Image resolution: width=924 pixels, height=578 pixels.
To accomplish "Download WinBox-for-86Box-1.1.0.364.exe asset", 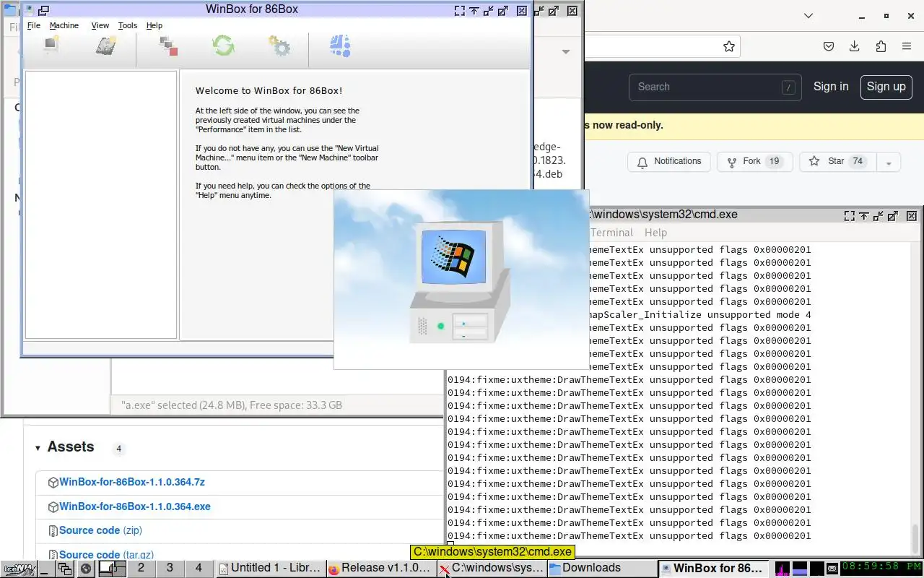I will tap(135, 506).
